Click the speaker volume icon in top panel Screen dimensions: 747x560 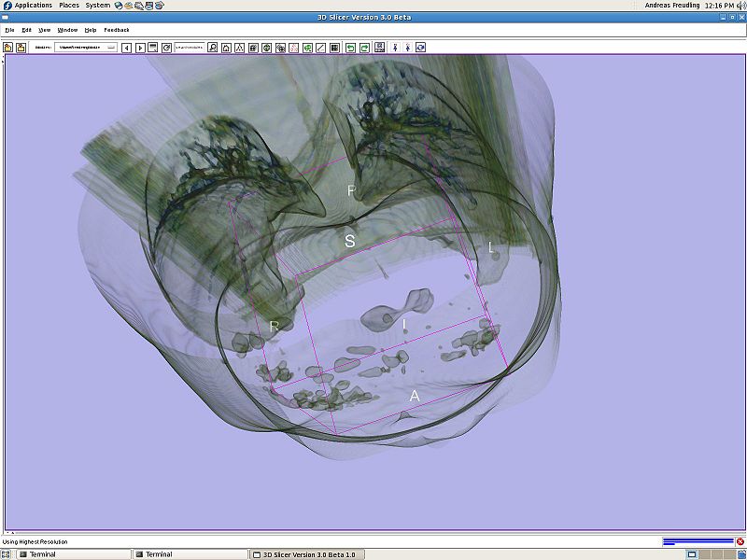740,6
